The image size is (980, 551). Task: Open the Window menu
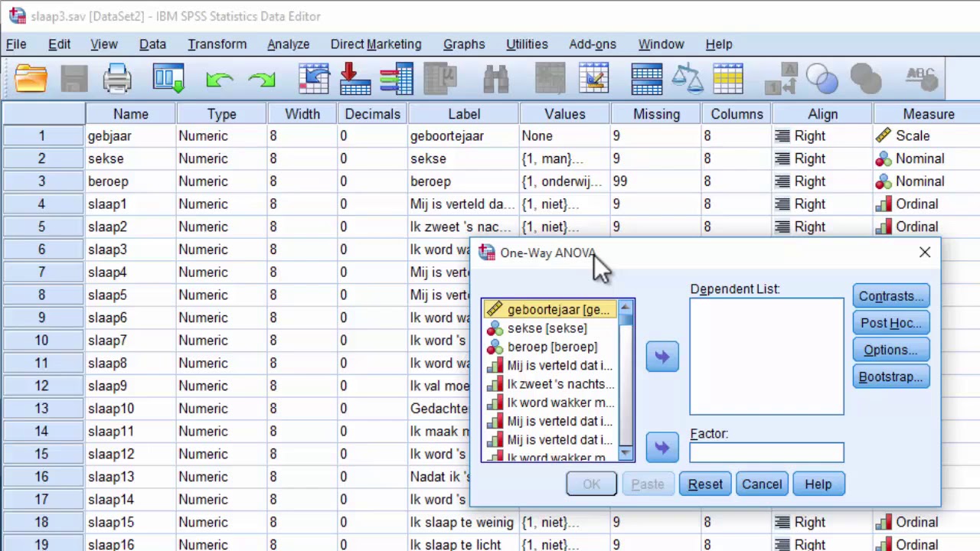(x=661, y=44)
